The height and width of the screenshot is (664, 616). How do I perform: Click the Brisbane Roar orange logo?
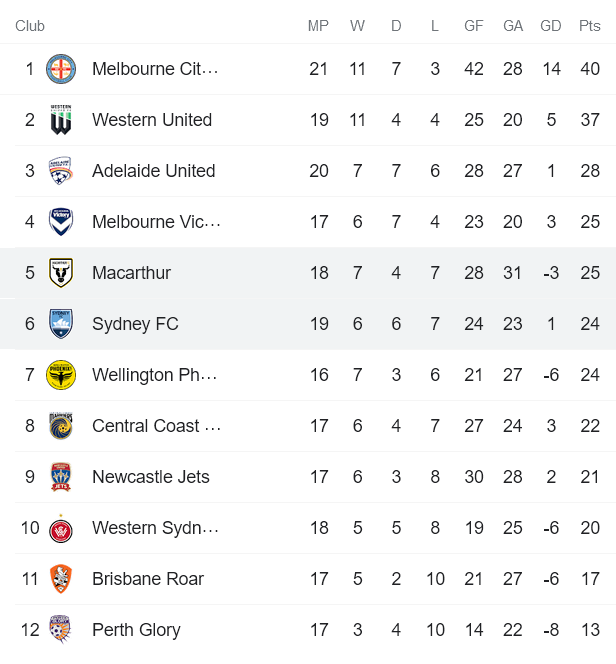61,579
